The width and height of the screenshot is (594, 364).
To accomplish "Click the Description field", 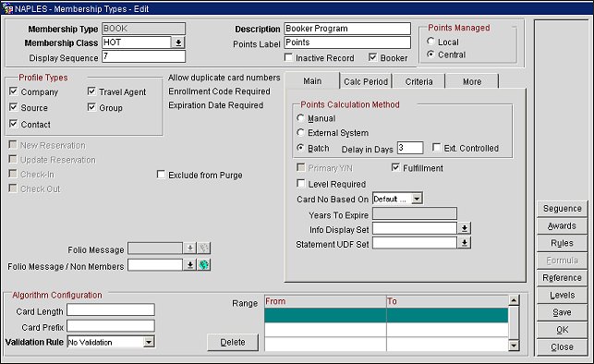I will (347, 29).
